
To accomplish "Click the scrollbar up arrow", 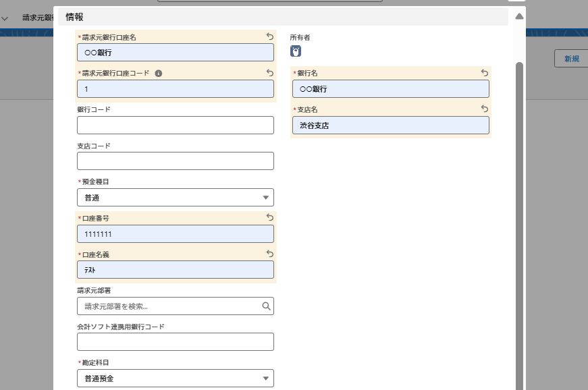I will coord(519,16).
